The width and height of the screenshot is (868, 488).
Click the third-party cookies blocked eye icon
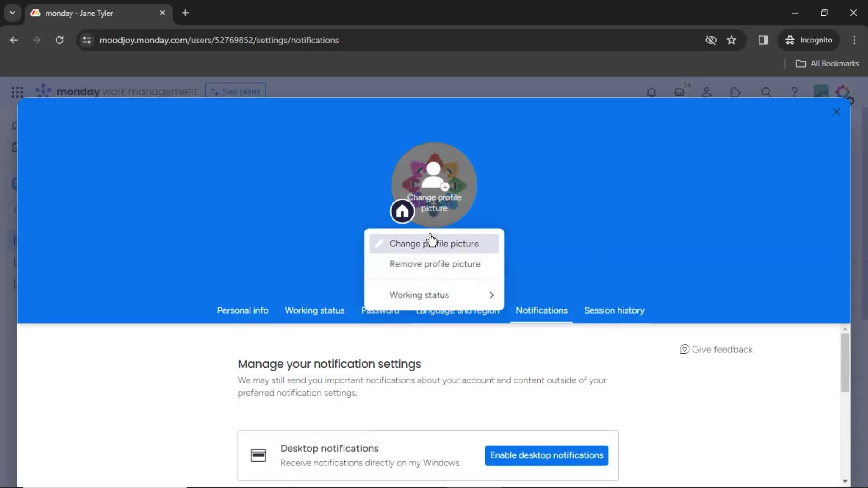point(711,40)
